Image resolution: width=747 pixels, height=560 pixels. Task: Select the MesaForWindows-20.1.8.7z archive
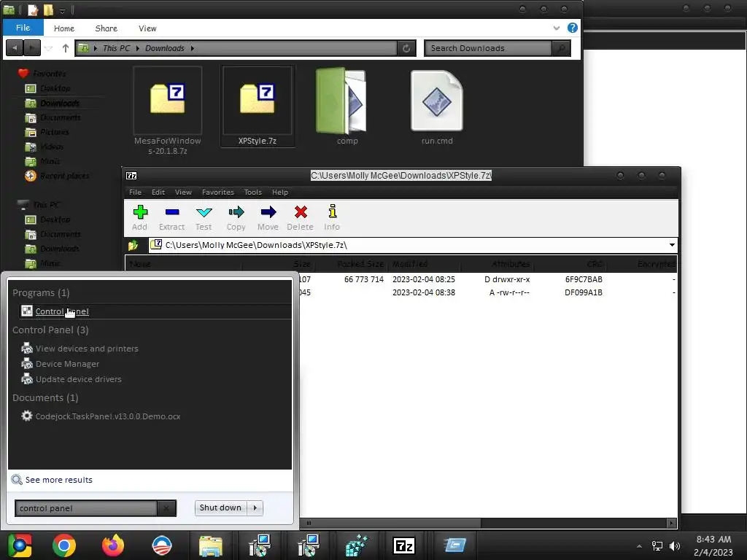168,111
